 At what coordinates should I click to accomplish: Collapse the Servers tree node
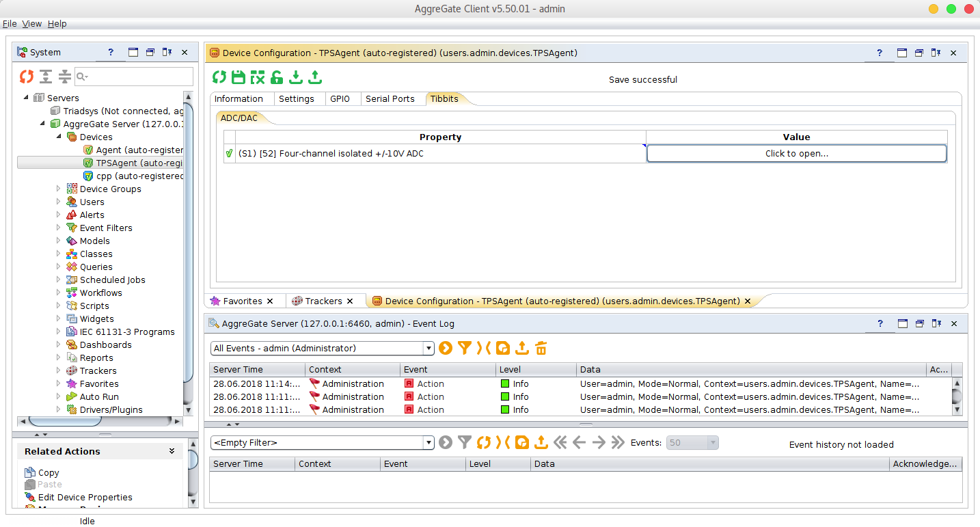[x=27, y=98]
